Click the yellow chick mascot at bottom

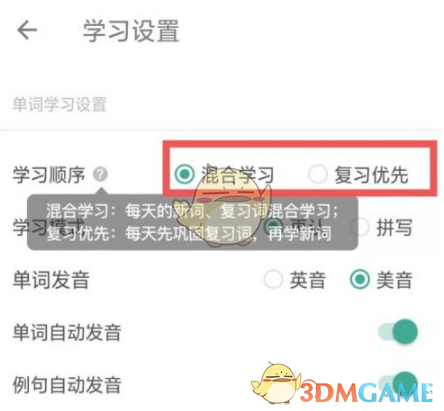point(276,383)
